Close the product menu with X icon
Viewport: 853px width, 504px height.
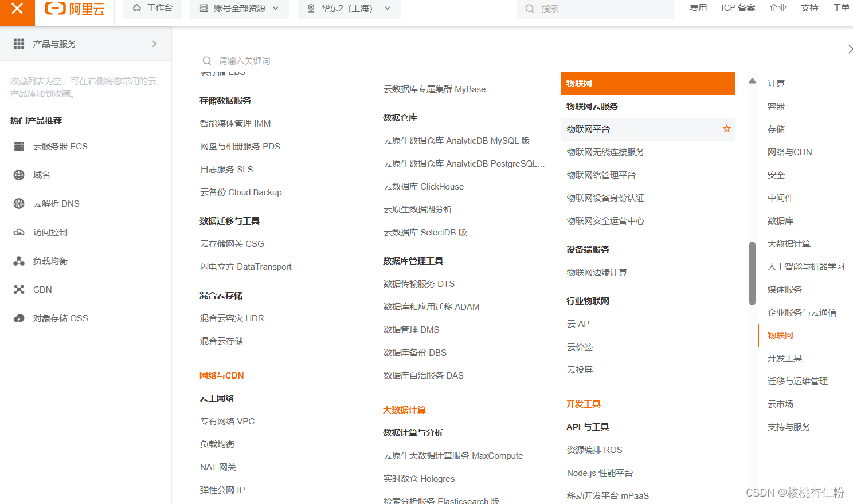click(x=17, y=9)
